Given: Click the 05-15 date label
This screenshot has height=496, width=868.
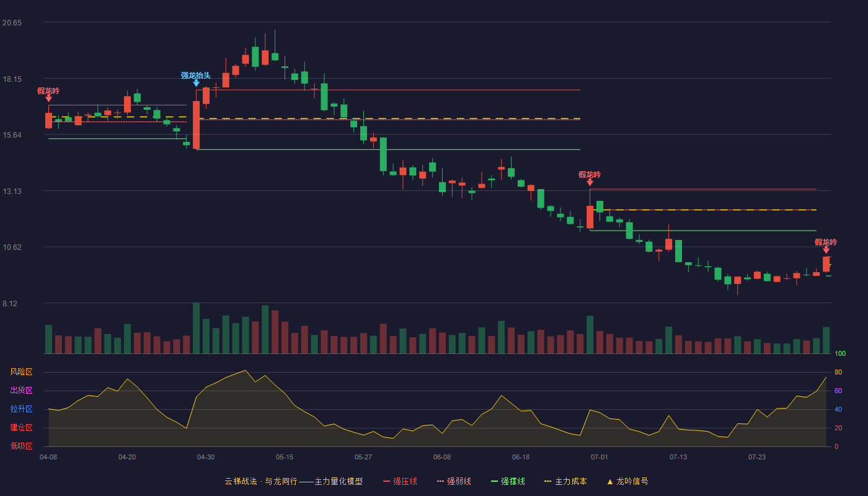Looking at the screenshot, I should point(285,457).
